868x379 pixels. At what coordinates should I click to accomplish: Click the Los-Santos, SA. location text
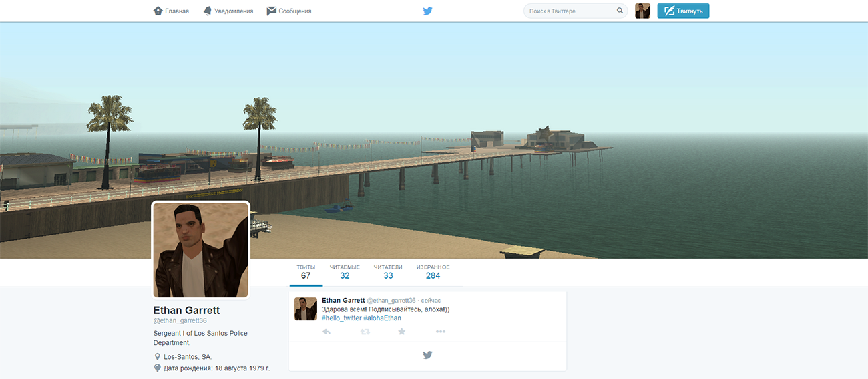pos(188,357)
